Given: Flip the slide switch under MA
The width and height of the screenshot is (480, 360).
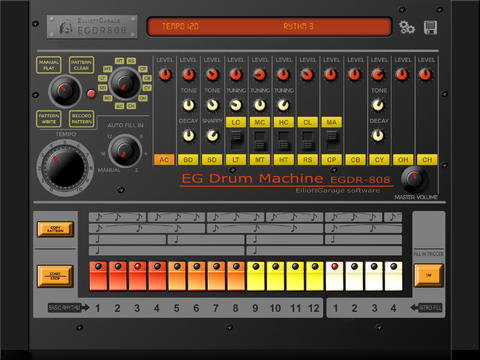Looking at the screenshot, I should click(x=332, y=141).
